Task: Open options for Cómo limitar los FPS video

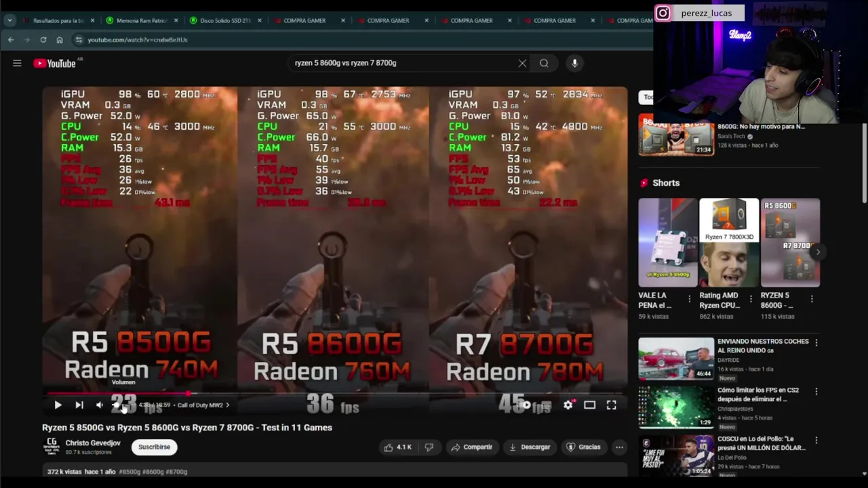Action: [816, 392]
